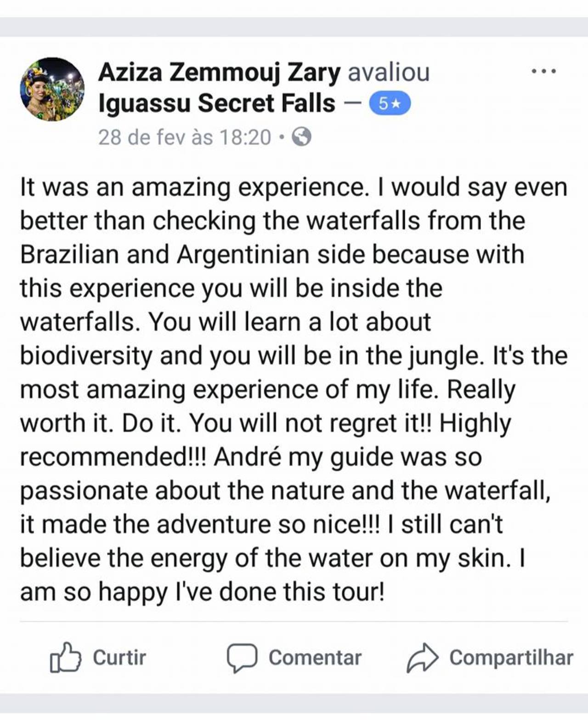Open Aziza Zemmouj Zary's profile name link

click(x=219, y=73)
